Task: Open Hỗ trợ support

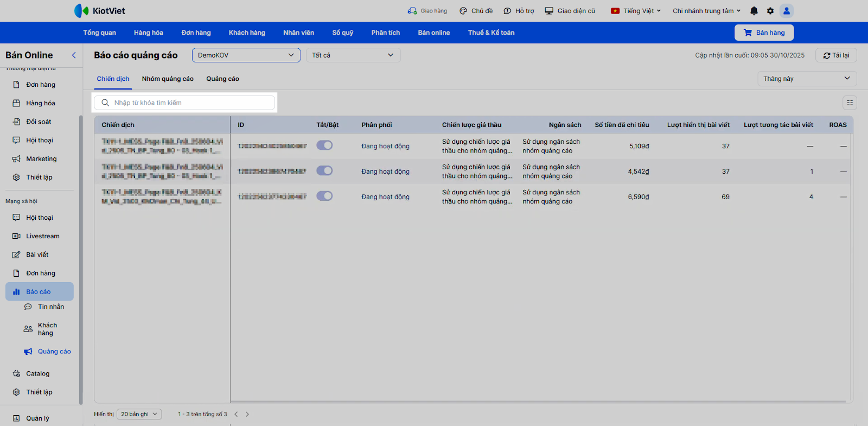Action: click(x=519, y=11)
